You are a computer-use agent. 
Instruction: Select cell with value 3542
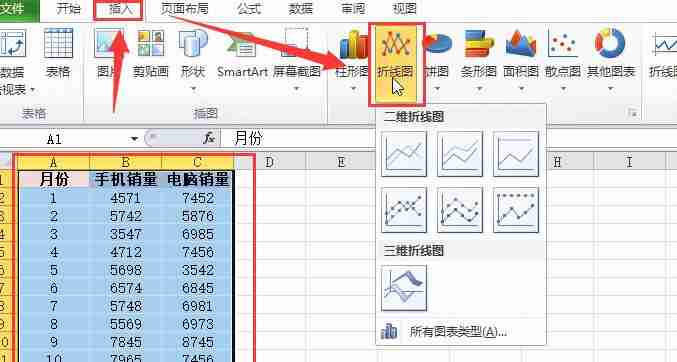pos(197,270)
